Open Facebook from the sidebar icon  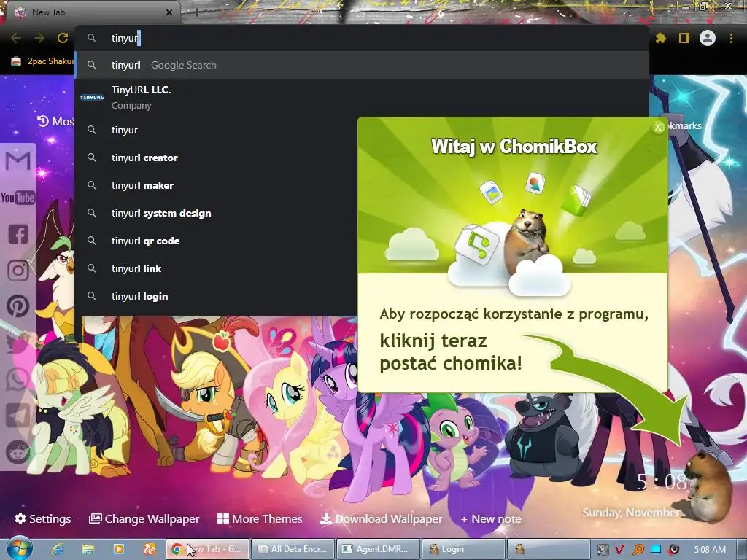(x=18, y=234)
